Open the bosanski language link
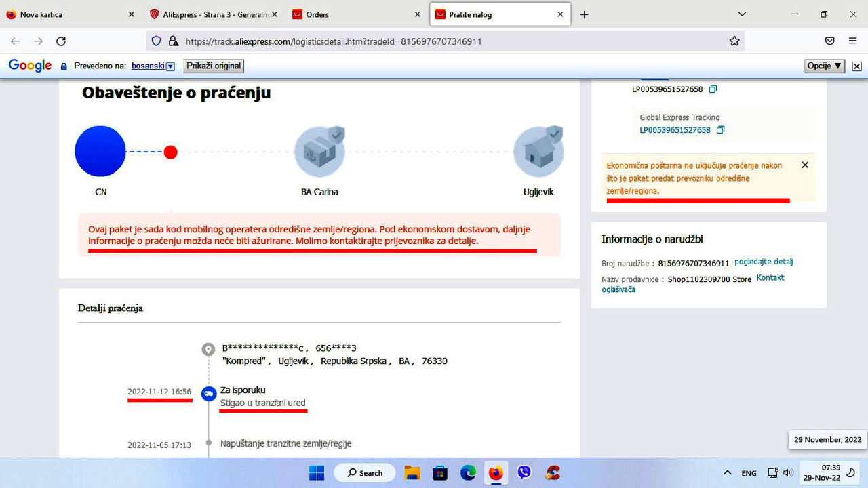 tap(146, 66)
